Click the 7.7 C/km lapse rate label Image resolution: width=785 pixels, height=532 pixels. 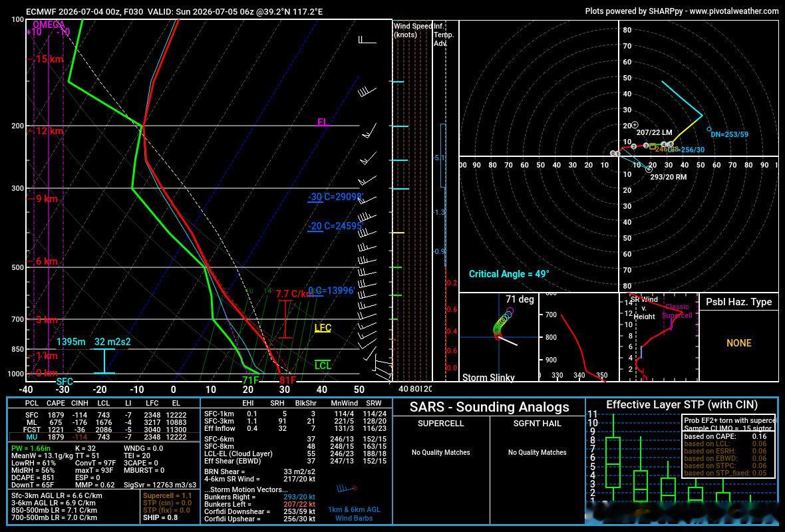(x=294, y=294)
